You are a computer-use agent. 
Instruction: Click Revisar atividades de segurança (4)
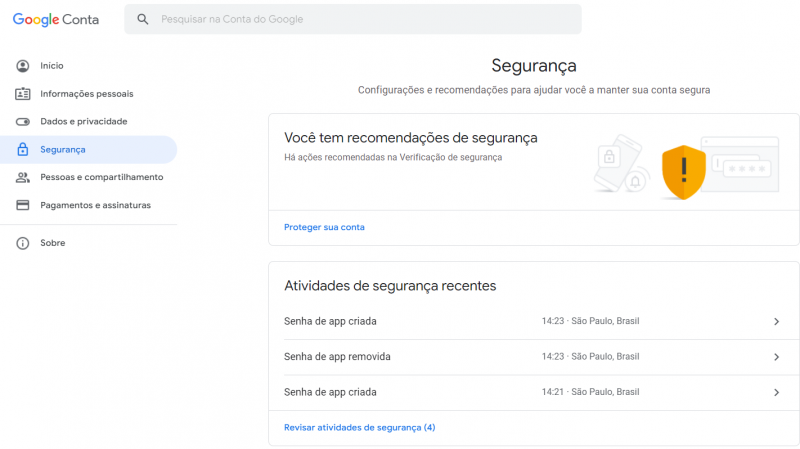pos(360,428)
